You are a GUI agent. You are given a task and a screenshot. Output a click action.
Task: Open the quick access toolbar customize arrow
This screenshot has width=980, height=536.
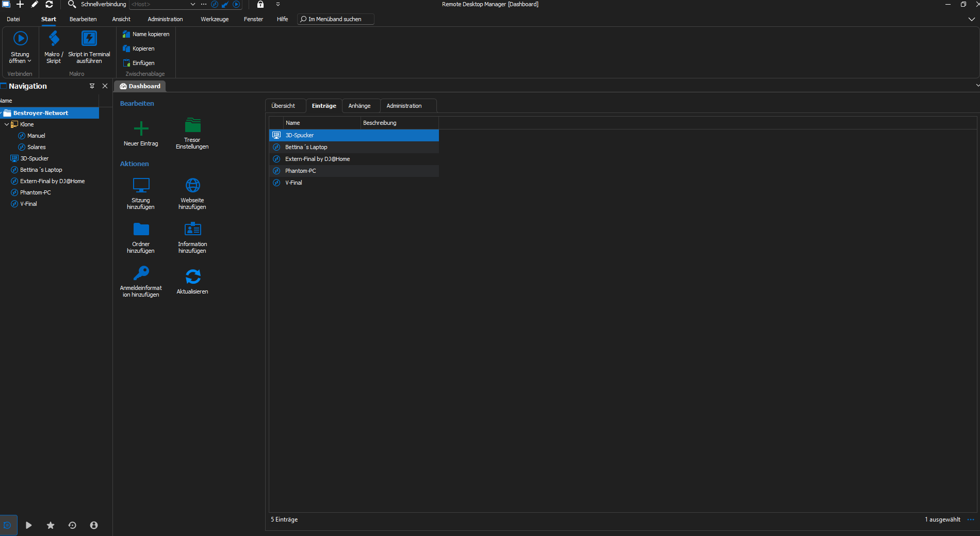[x=278, y=4]
